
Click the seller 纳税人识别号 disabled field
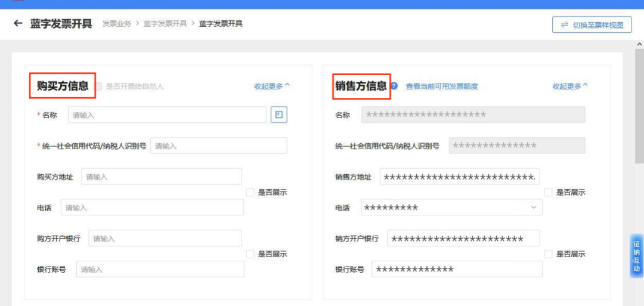point(517,146)
